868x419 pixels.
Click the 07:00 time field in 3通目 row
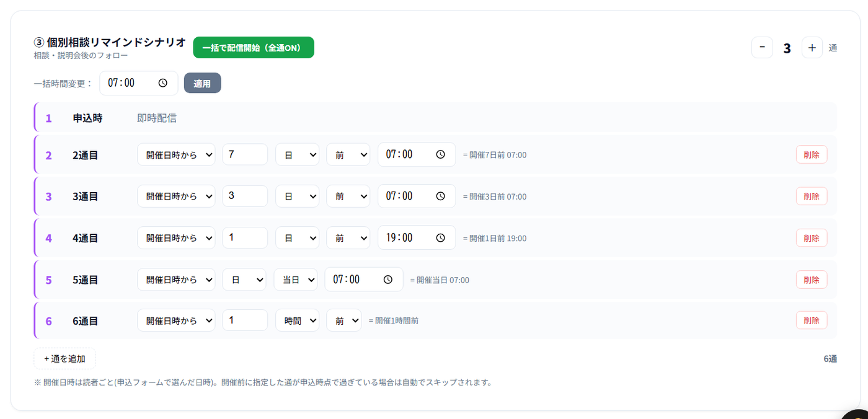[417, 196]
